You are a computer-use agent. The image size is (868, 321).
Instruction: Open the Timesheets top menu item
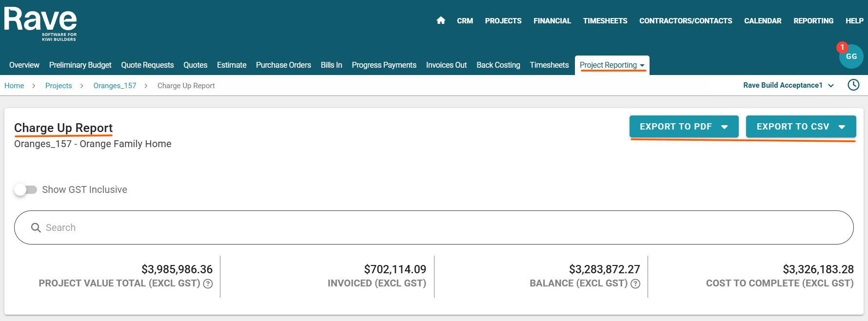[x=605, y=21]
